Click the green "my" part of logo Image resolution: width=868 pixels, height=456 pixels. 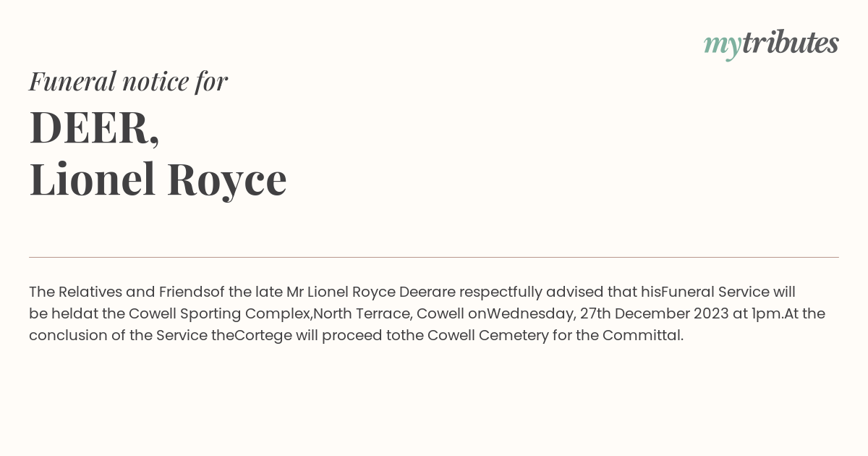[722, 46]
